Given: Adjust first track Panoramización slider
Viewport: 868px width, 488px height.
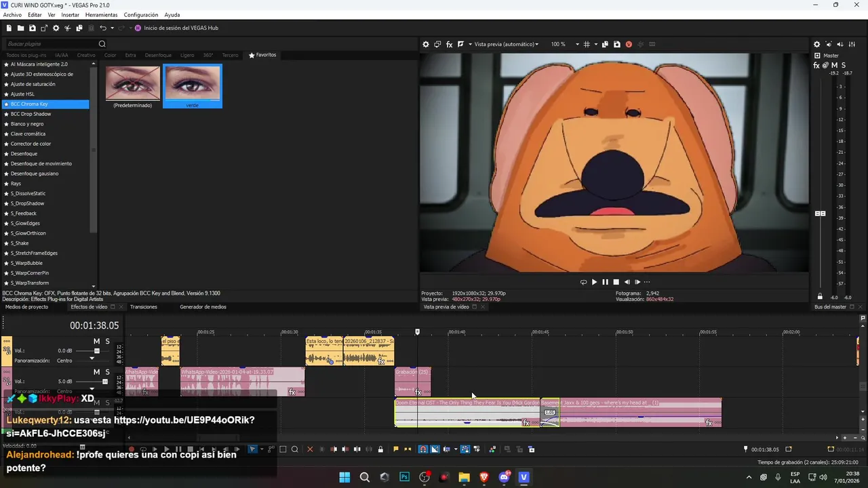Looking at the screenshot, I should (92, 359).
